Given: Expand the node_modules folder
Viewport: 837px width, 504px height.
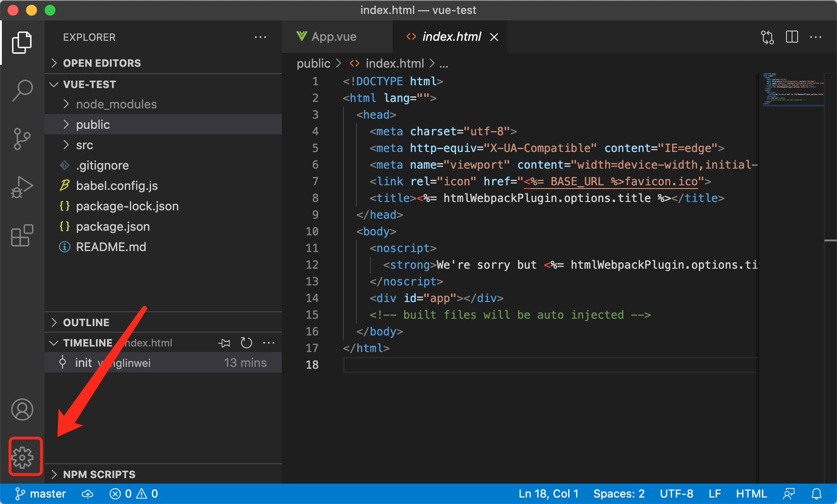Looking at the screenshot, I should tap(163, 104).
